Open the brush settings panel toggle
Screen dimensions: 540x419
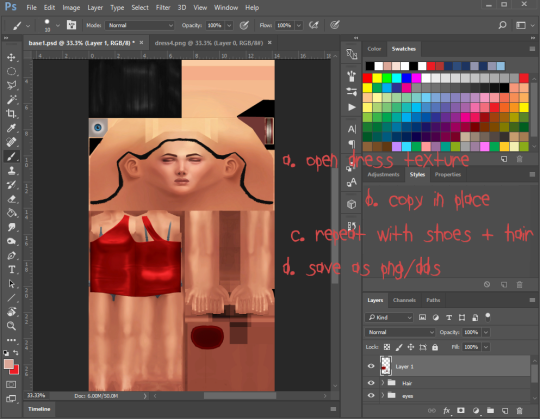tap(71, 25)
